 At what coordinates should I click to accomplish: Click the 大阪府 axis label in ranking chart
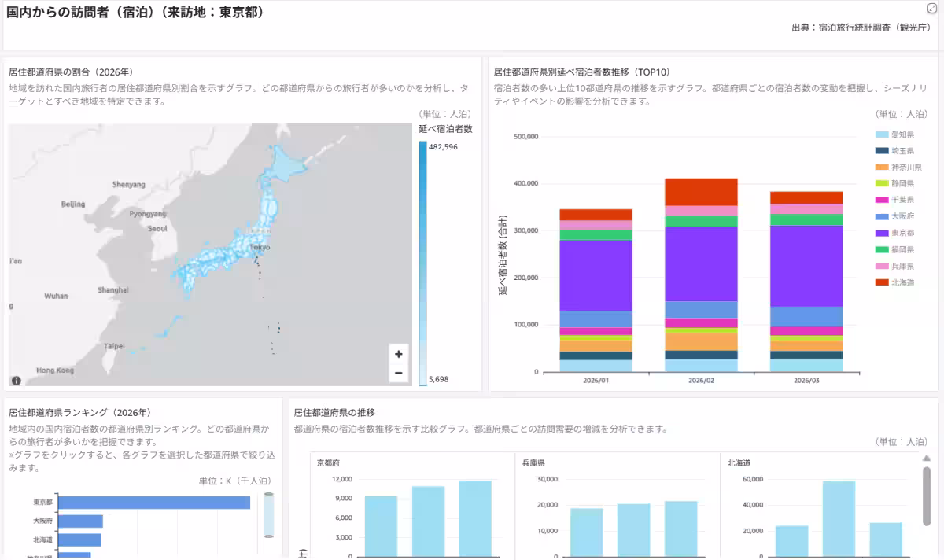(43, 521)
